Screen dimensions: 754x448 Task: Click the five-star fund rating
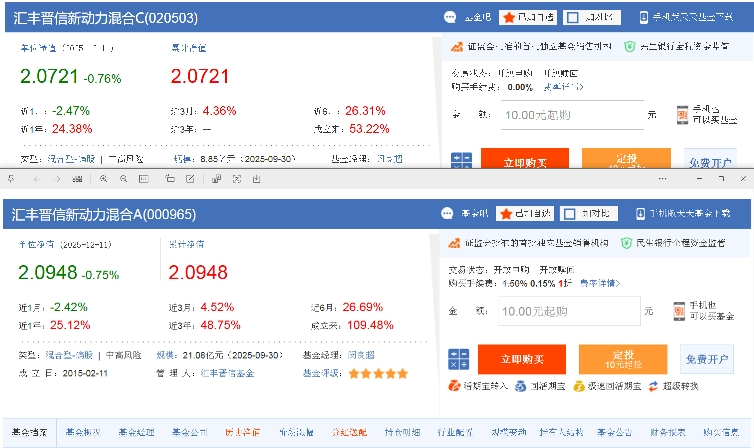tap(378, 373)
